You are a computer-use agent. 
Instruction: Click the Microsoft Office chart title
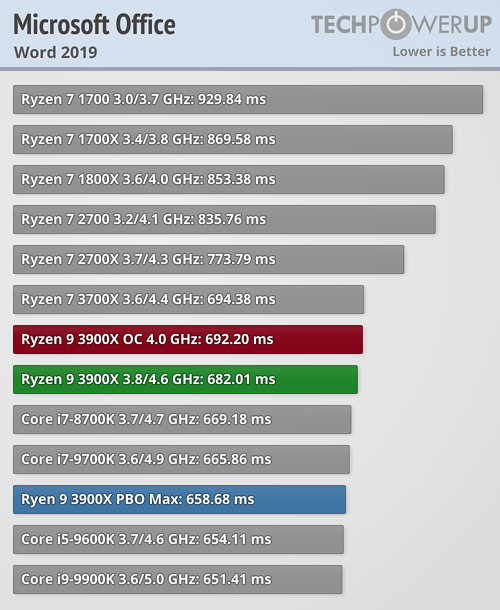coord(94,25)
